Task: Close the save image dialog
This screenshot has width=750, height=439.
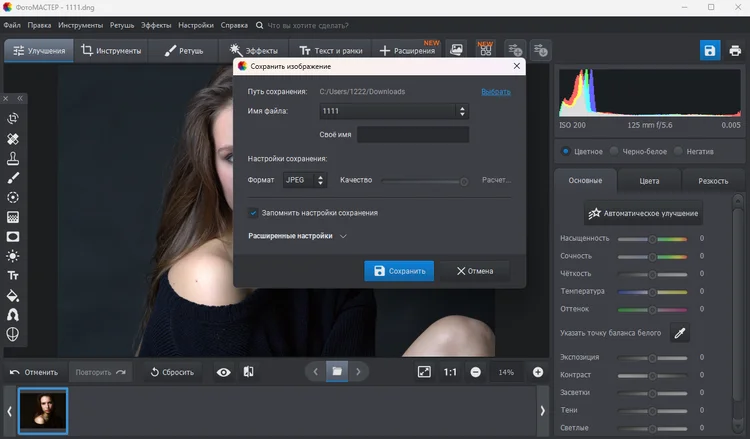Action: click(x=517, y=66)
